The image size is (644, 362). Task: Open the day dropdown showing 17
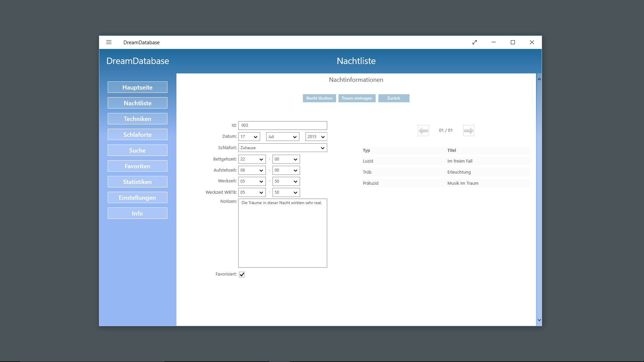tap(249, 137)
